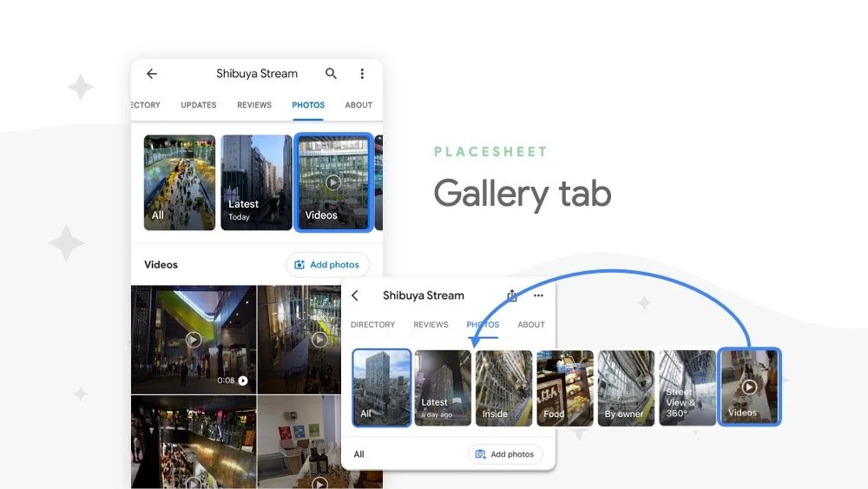Play the video showing 0:08 duration

click(194, 340)
